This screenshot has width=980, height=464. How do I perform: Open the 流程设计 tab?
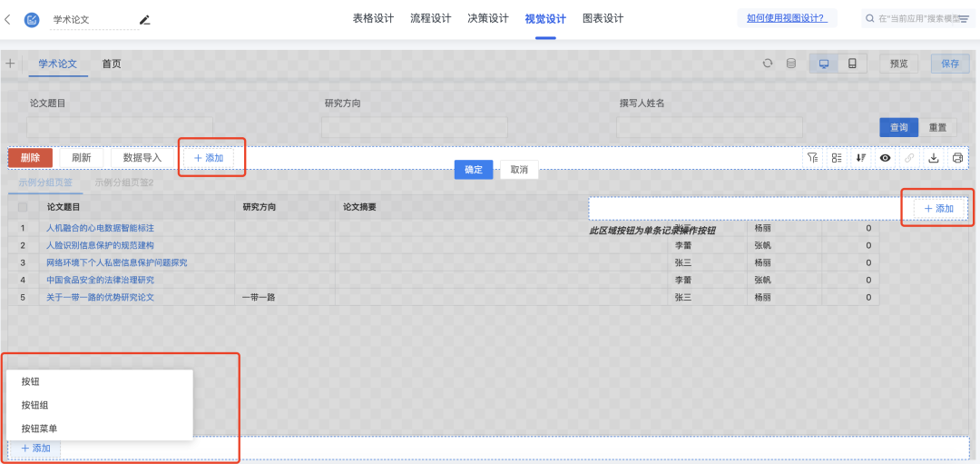(431, 19)
